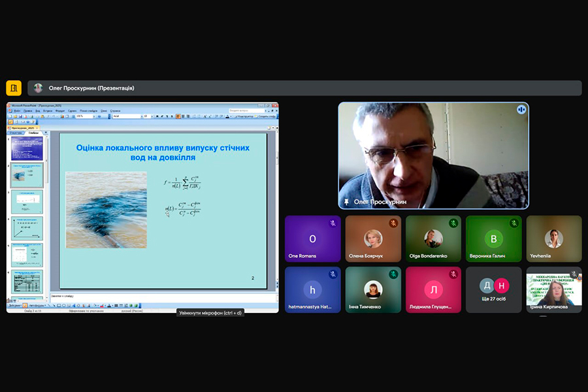This screenshot has height=392, width=588.
Task: Select the Rectangle tool in the drawing toolbar
Action: 59,305
